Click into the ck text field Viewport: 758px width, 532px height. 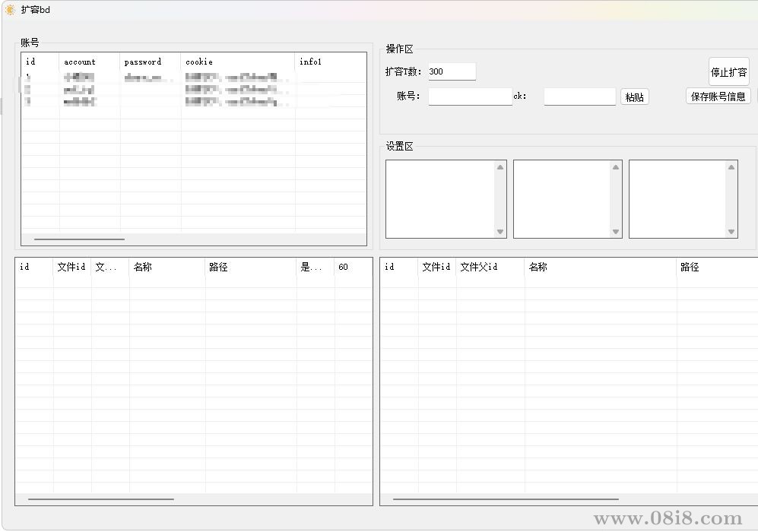(x=579, y=97)
